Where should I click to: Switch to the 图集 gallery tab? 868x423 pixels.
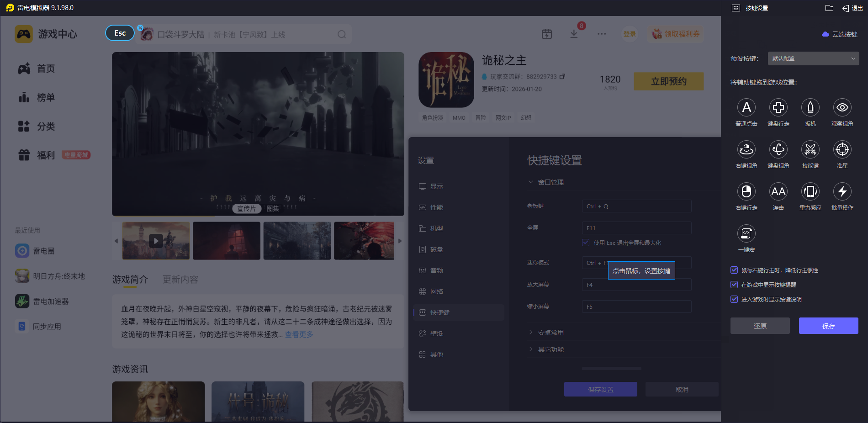point(273,208)
